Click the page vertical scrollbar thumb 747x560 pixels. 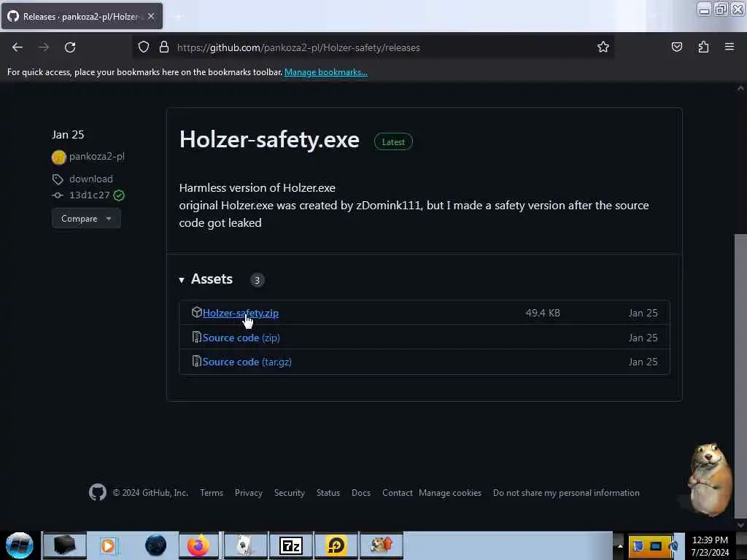point(740,376)
